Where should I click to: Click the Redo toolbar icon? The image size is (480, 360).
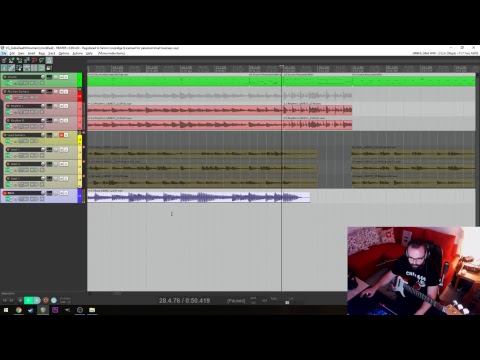click(42, 60)
